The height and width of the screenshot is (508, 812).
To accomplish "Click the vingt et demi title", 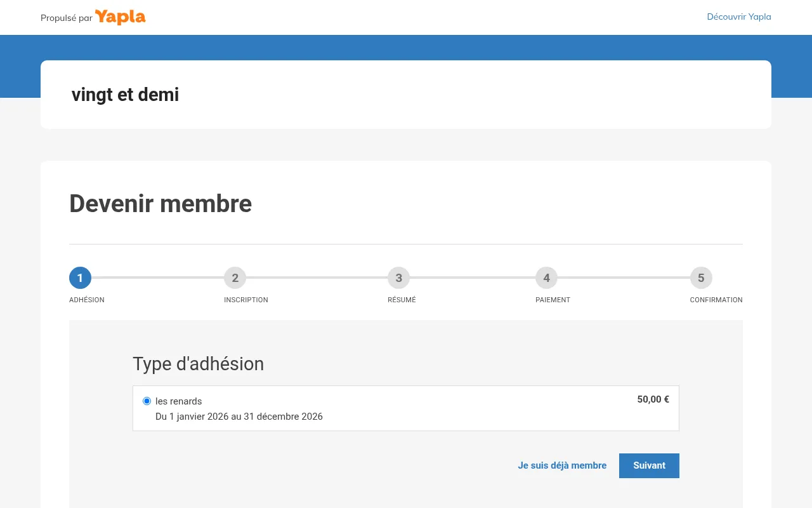I will pyautogui.click(x=125, y=95).
